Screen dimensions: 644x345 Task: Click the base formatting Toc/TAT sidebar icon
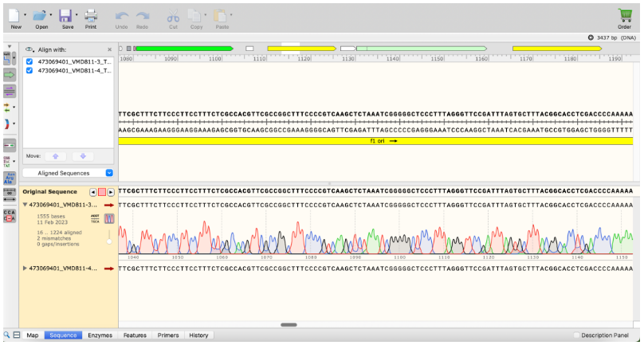point(6,161)
